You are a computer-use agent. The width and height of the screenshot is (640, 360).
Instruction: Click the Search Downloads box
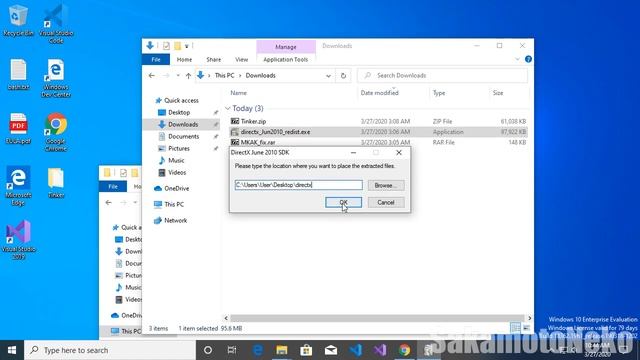tap(442, 76)
